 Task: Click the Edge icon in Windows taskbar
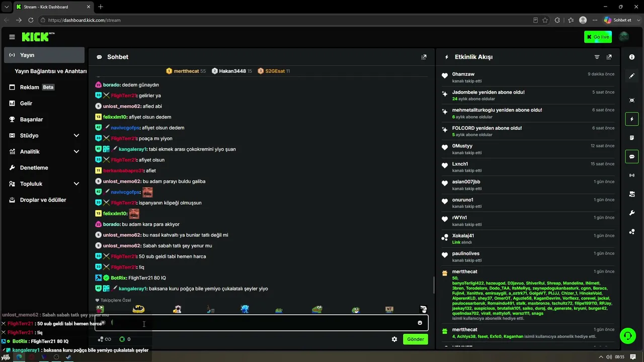[19, 357]
